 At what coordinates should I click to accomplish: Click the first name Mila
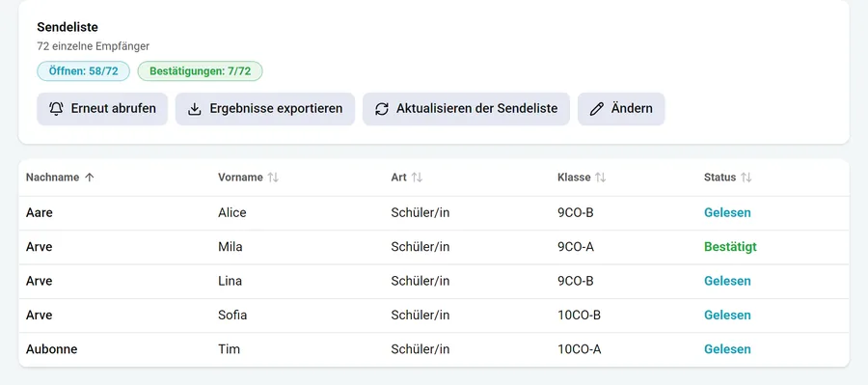231,247
